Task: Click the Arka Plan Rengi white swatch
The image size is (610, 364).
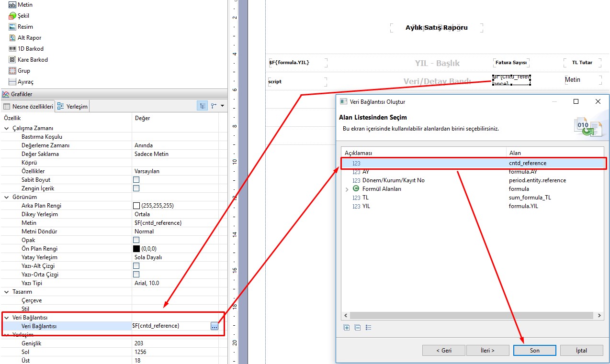Action: 136,206
